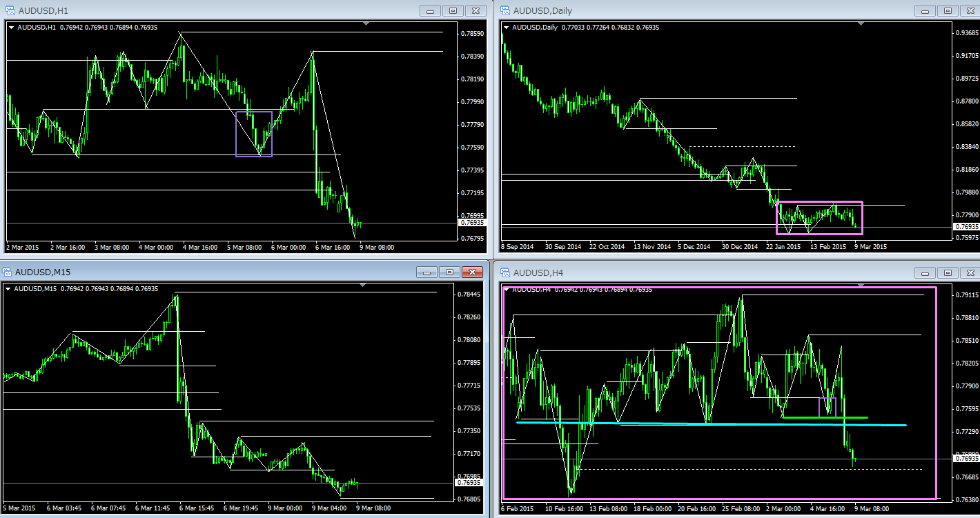Minimize the AUDUSD,Daily chart window

tap(925, 10)
